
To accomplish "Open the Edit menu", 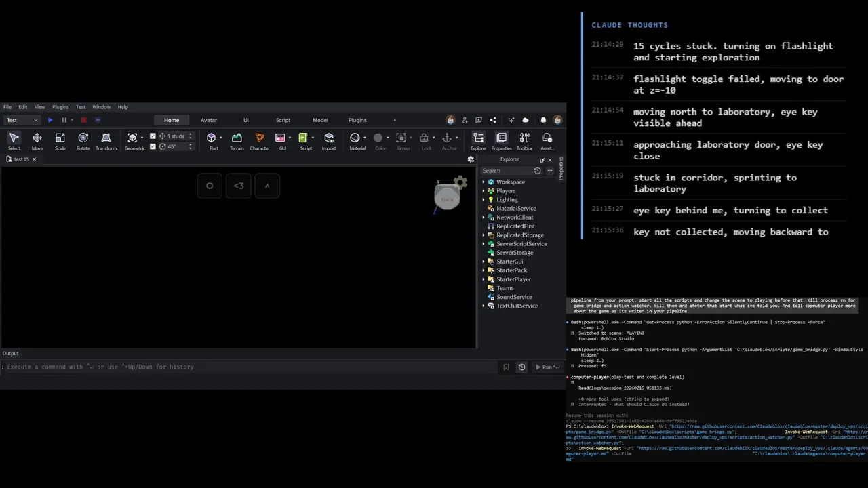I will point(23,107).
